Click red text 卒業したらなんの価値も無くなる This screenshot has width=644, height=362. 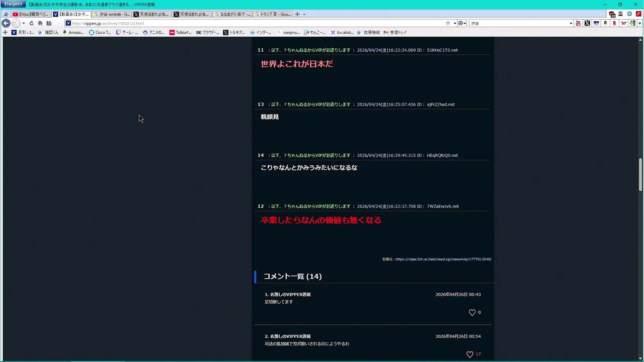(321, 220)
